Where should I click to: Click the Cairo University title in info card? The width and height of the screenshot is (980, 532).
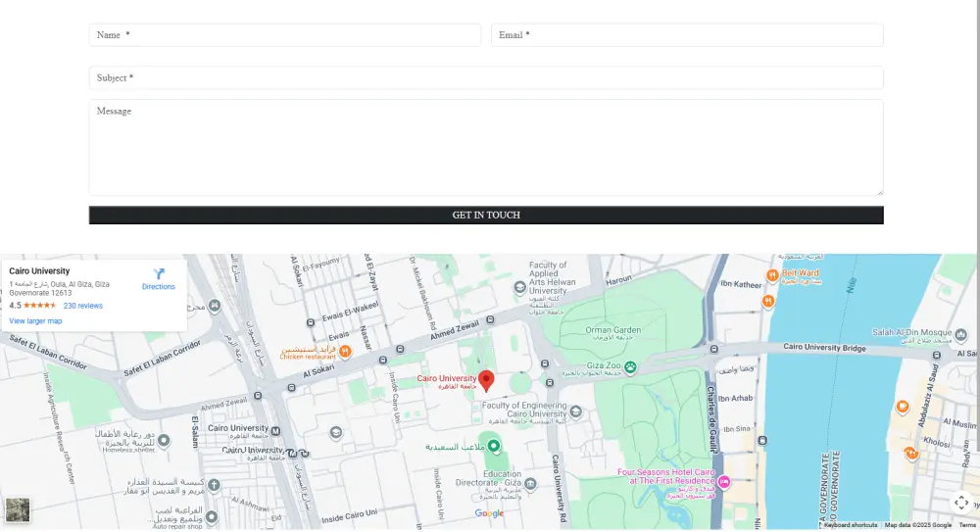point(39,270)
